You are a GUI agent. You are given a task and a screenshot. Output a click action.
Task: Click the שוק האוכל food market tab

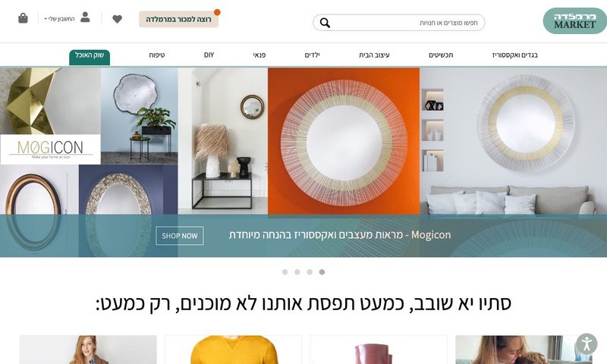90,56
